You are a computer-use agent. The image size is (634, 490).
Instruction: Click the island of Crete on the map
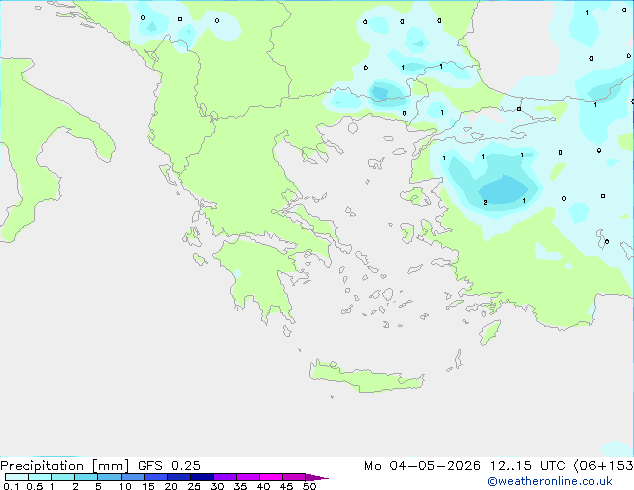coord(366,377)
